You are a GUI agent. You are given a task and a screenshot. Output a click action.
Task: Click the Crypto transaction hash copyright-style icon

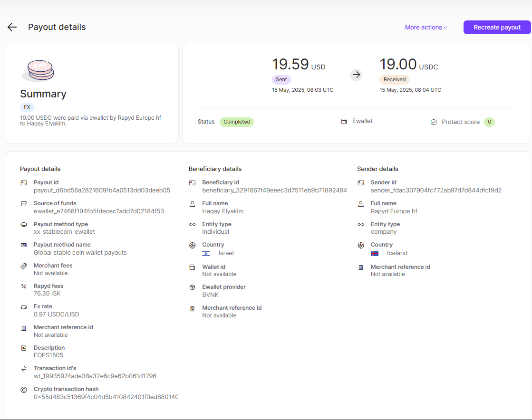[x=24, y=390]
